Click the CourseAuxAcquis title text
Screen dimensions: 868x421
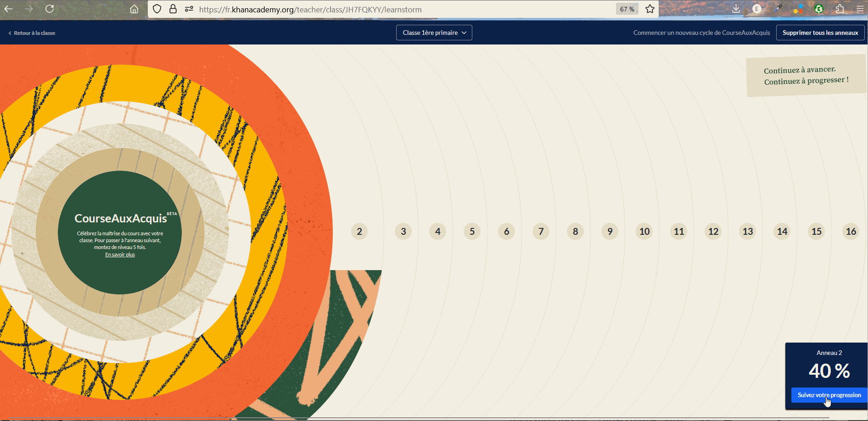pos(121,218)
